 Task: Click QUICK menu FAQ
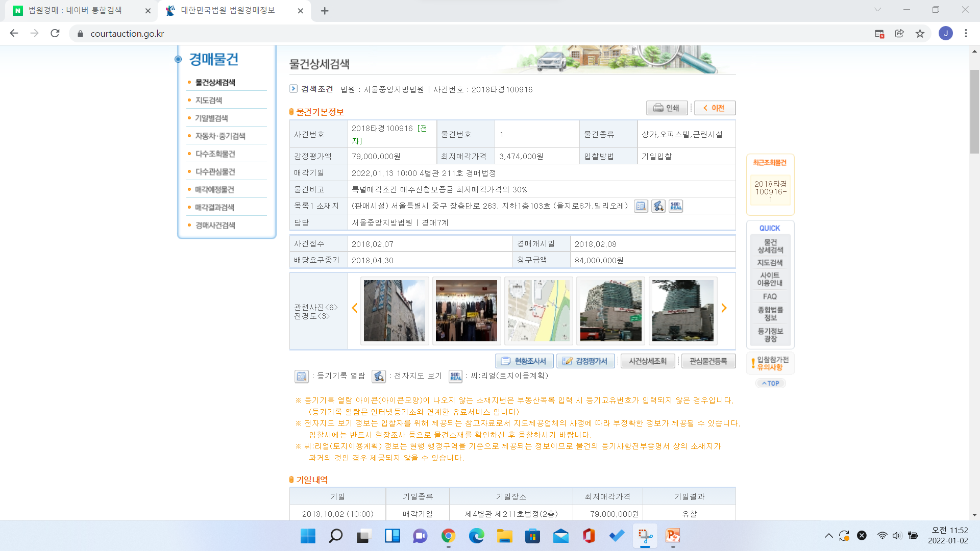coord(770,296)
